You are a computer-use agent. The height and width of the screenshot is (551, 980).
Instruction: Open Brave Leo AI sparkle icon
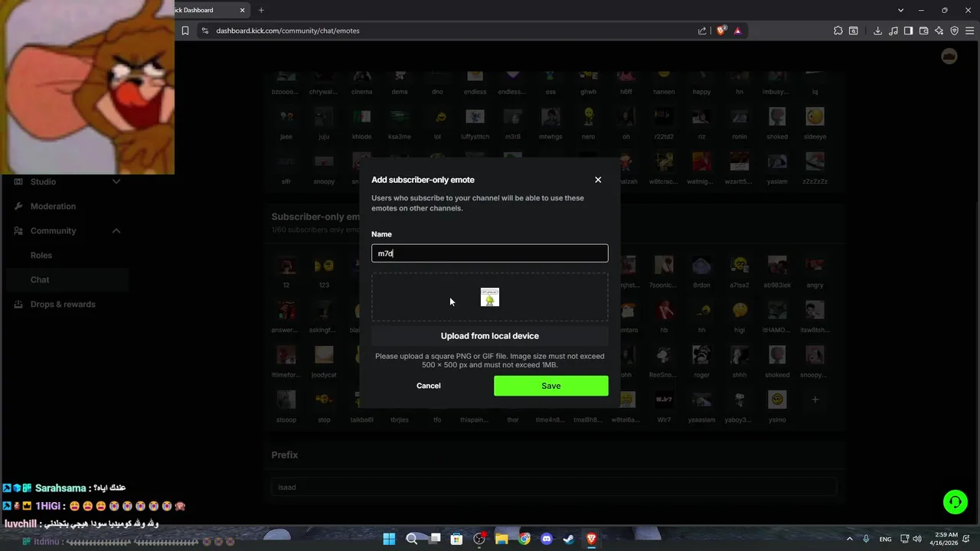tap(939, 31)
